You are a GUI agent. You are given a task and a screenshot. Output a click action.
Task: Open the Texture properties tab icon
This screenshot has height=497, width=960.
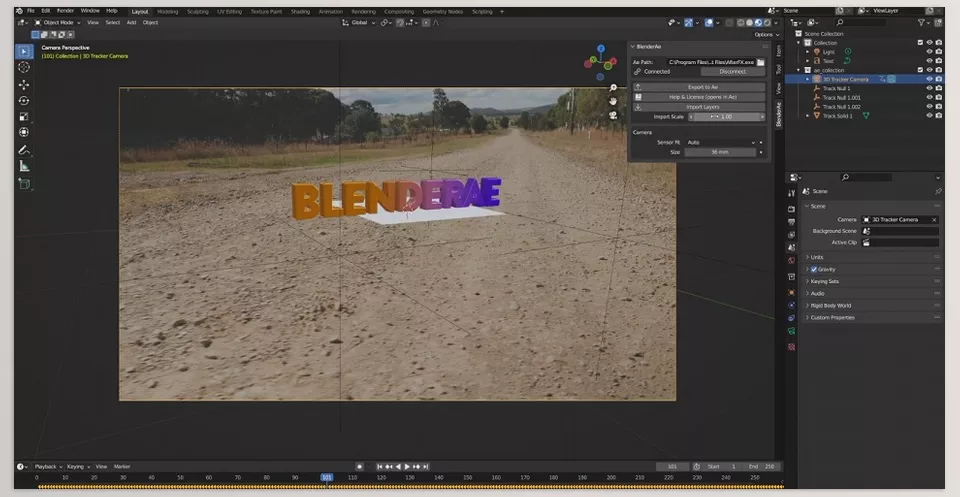[792, 346]
